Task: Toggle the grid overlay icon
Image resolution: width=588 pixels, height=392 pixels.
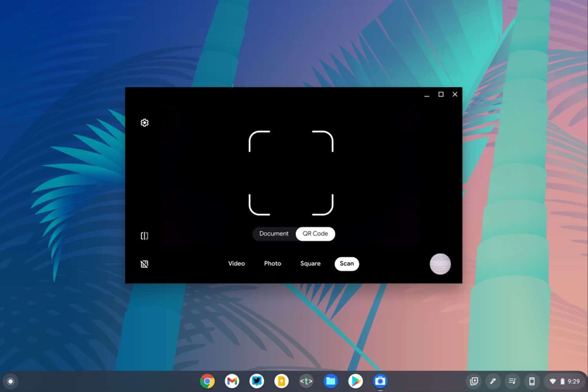Action: click(x=144, y=264)
